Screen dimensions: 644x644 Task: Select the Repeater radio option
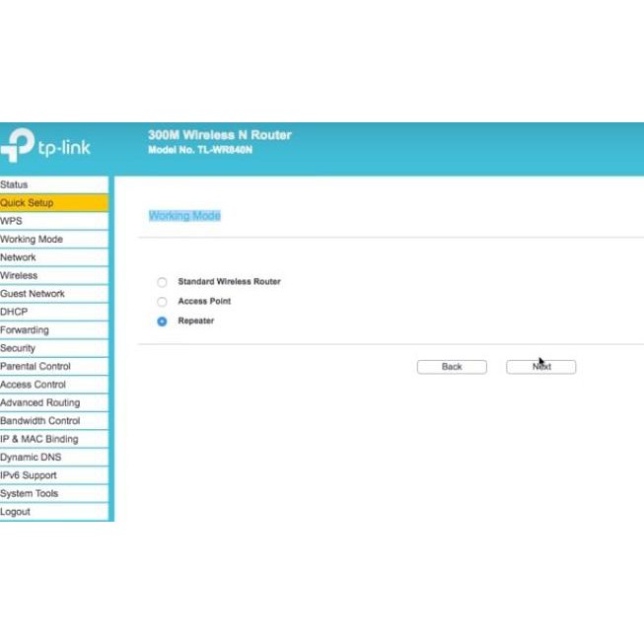coord(163,322)
